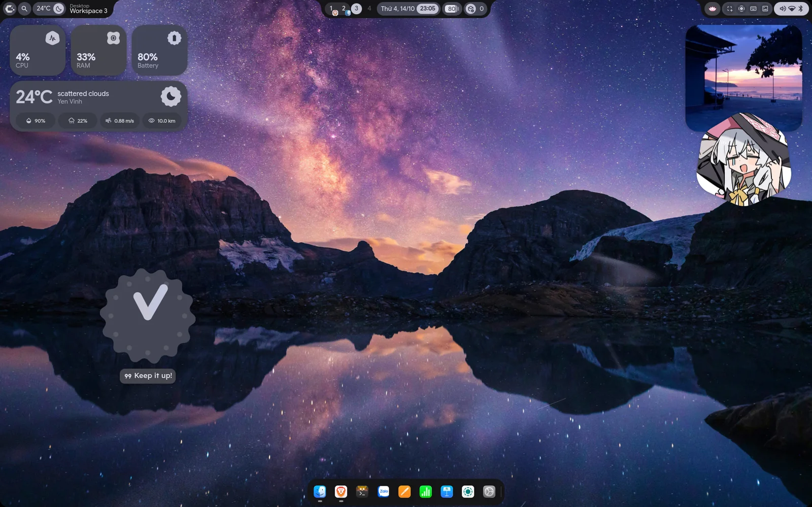The image size is (812, 507).
Task: Click the volume speaker icon
Action: click(782, 9)
